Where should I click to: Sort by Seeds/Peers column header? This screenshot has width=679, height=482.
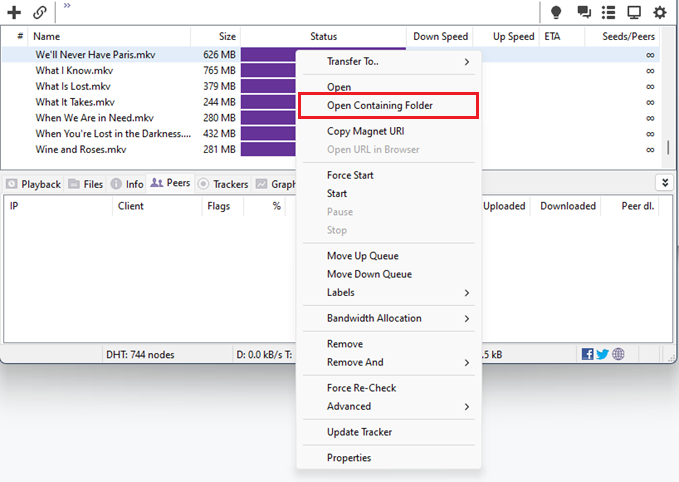coord(623,36)
